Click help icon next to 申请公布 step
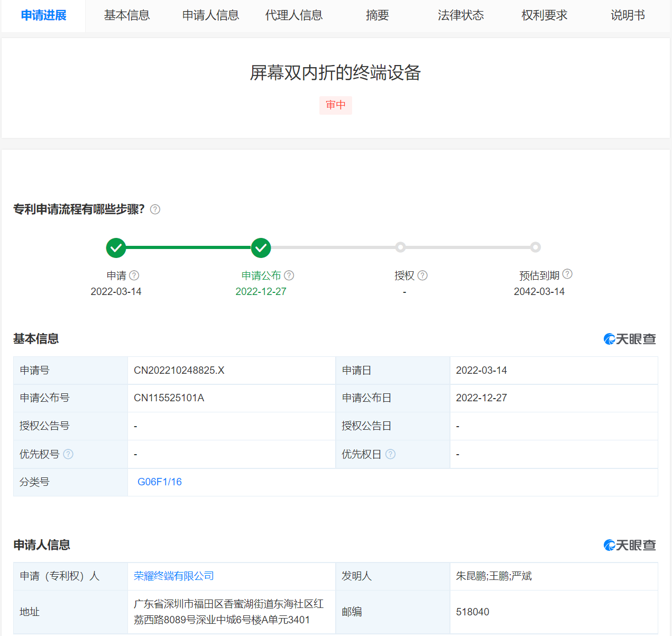Viewport: 672px width, 636px height. coord(289,275)
